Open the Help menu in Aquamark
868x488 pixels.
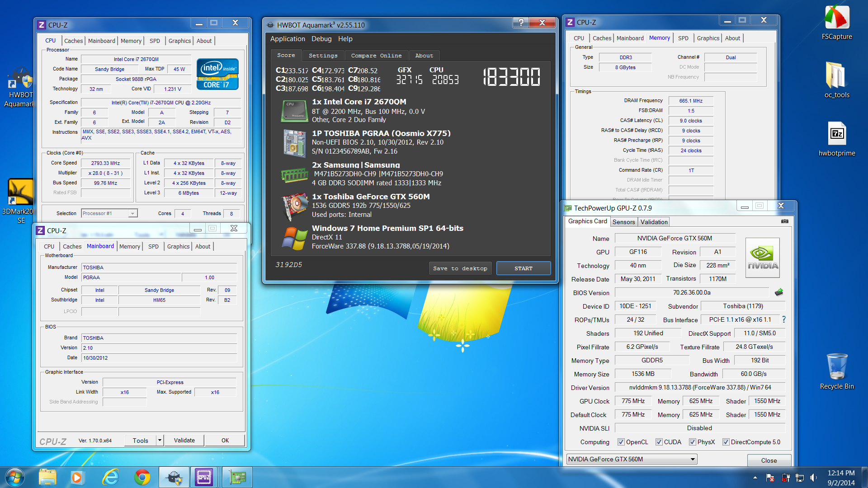coord(345,39)
